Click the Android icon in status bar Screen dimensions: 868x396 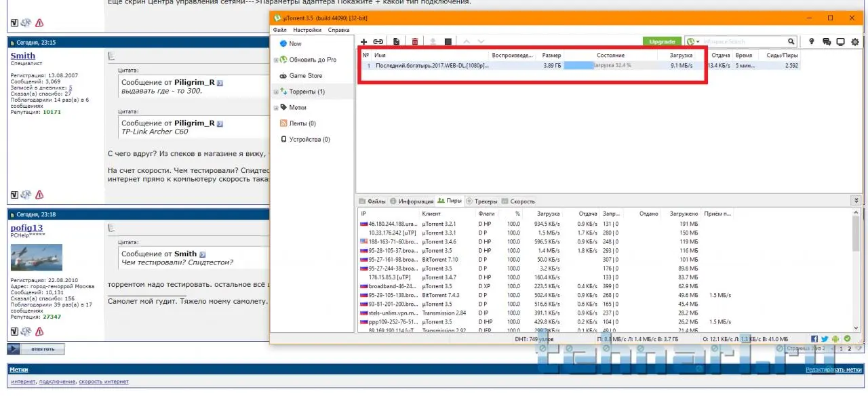(x=835, y=338)
